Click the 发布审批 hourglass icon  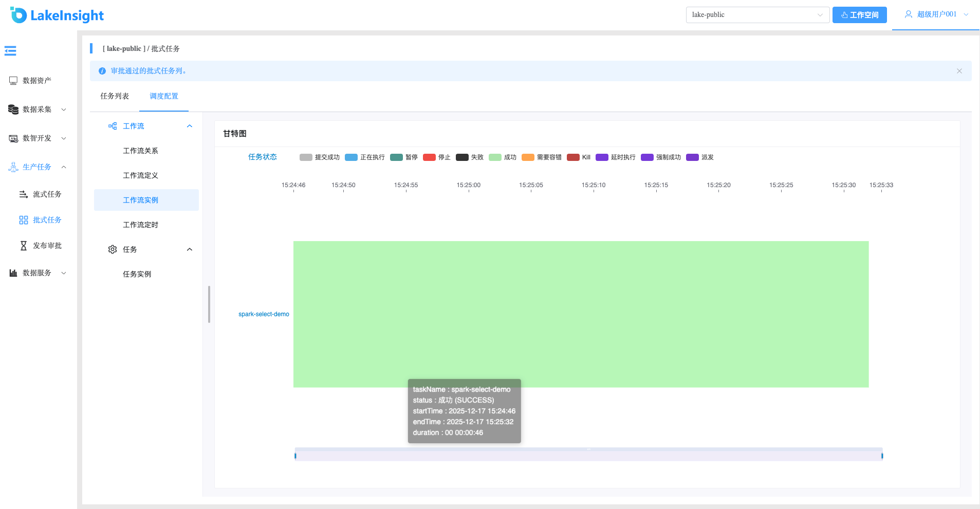[x=24, y=246]
